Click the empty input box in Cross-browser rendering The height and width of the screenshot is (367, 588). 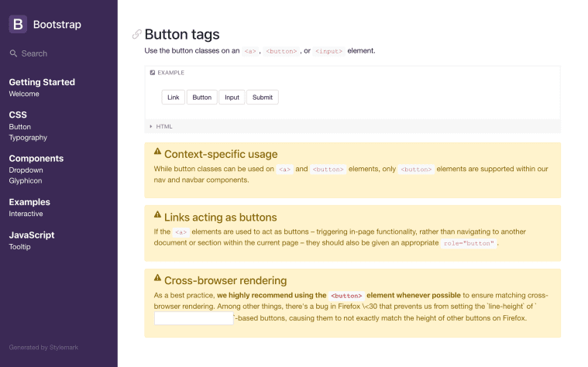pos(194,318)
